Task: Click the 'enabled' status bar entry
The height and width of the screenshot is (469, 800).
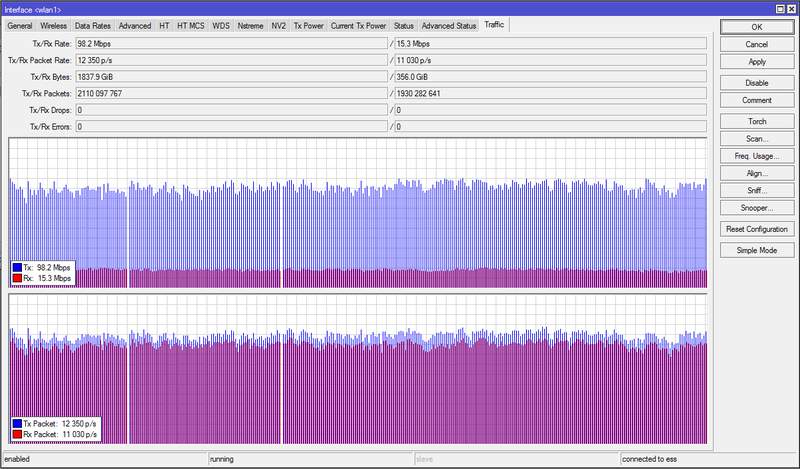Action: pyautogui.click(x=17, y=459)
